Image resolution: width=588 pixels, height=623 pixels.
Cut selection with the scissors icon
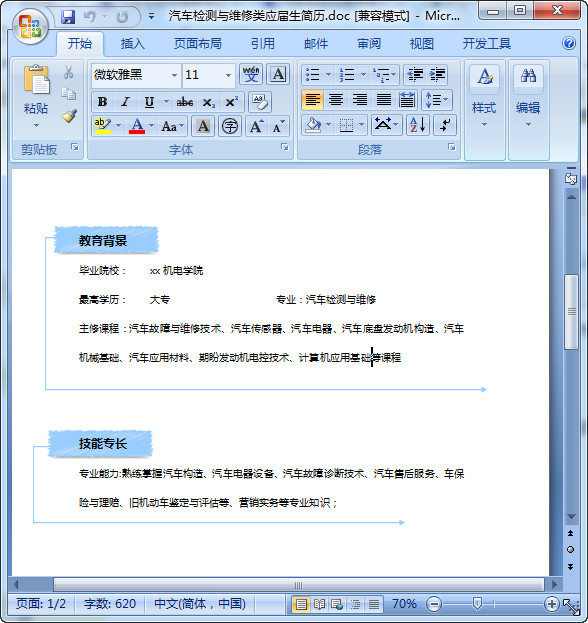[x=68, y=73]
